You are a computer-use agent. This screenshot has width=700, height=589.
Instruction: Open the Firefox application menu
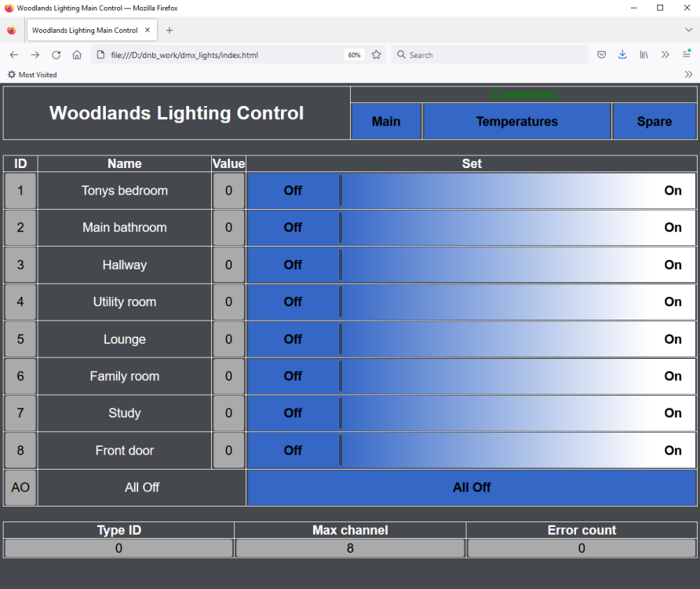[x=687, y=54]
